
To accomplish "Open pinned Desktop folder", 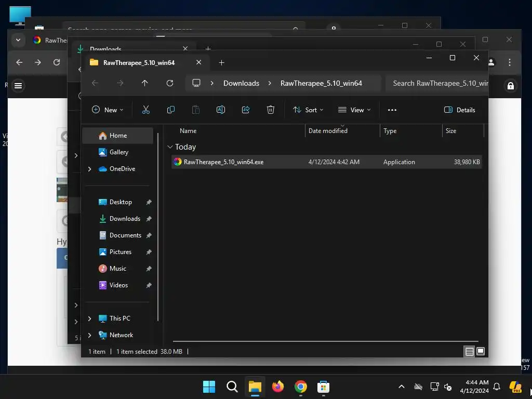I will (x=118, y=202).
